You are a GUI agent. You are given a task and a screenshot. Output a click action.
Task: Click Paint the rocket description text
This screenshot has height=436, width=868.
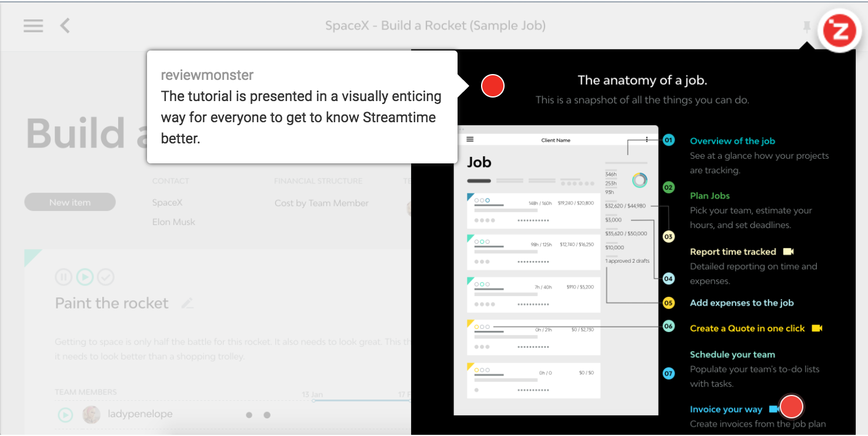tap(232, 349)
